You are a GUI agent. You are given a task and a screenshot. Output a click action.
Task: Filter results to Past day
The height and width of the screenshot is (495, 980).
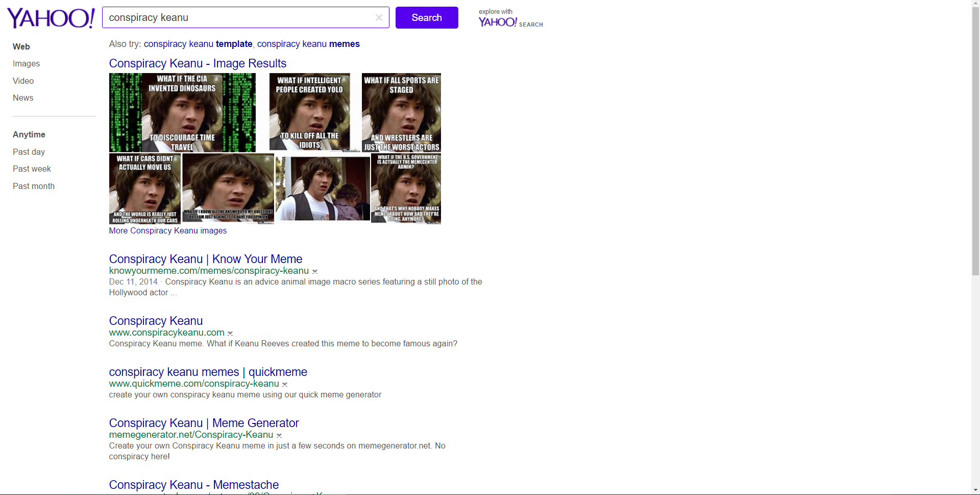pos(29,152)
